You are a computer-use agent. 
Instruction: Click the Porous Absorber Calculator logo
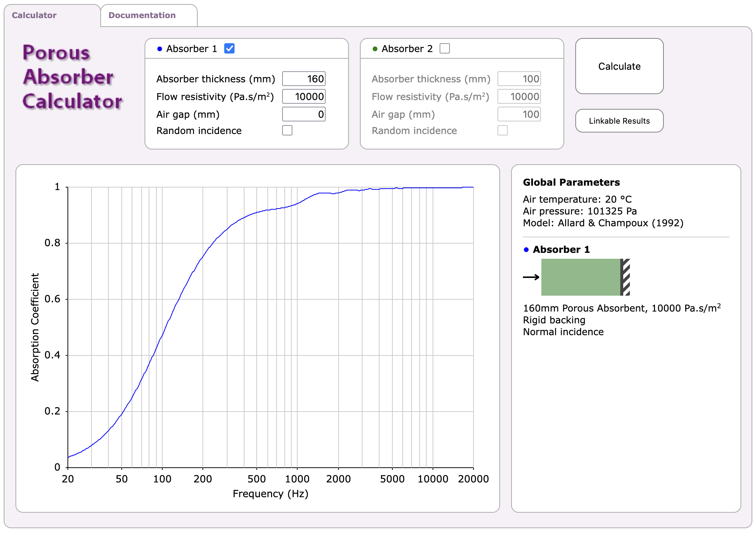[x=72, y=77]
